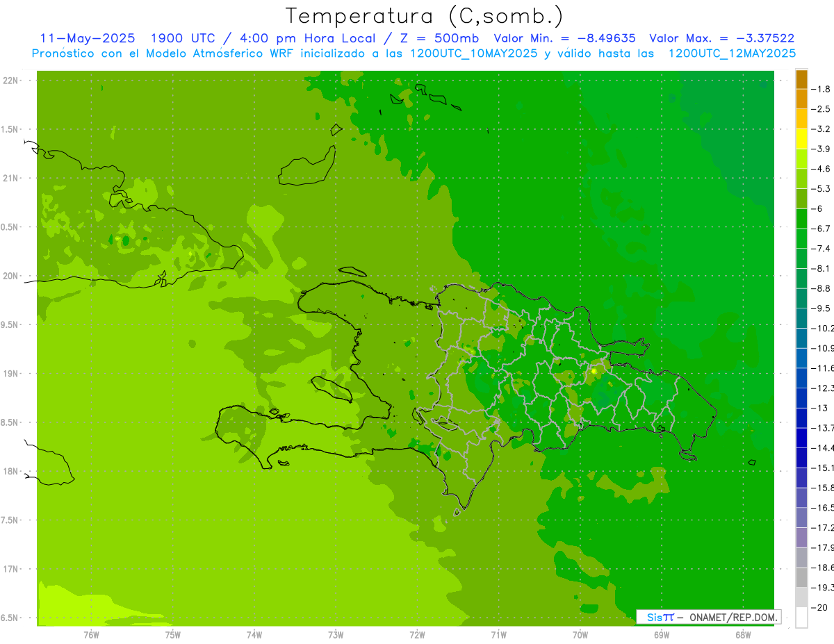Image resolution: width=834 pixels, height=644 pixels.
Task: Click the dark orange colorbar segment above -1.8
Action: [801, 79]
